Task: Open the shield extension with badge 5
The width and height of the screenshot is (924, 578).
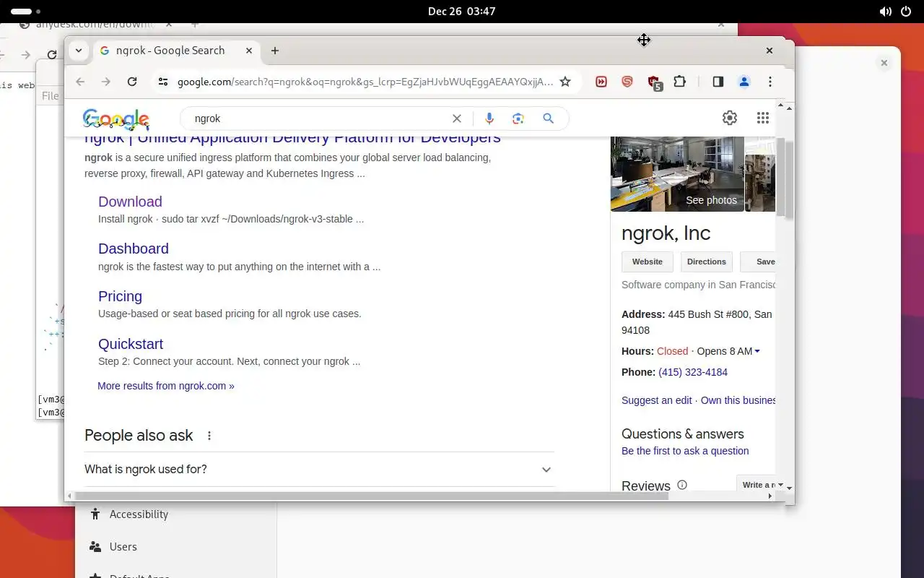Action: (654, 82)
